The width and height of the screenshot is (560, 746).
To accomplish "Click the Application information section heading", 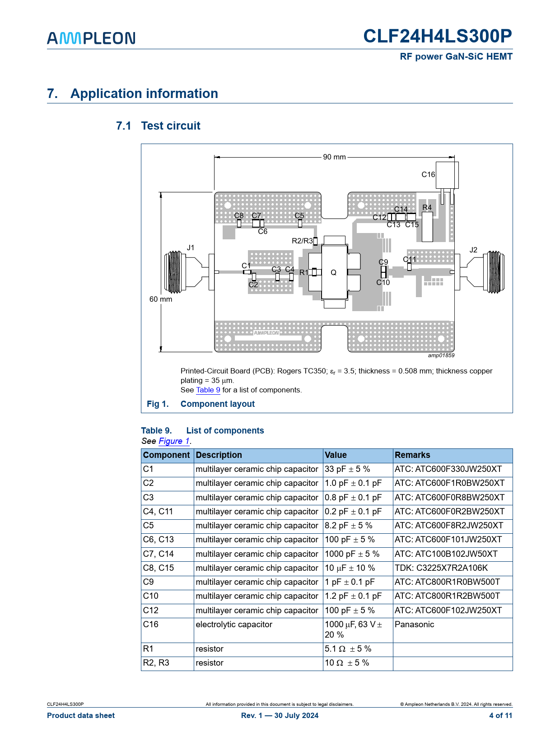I will (144, 93).
